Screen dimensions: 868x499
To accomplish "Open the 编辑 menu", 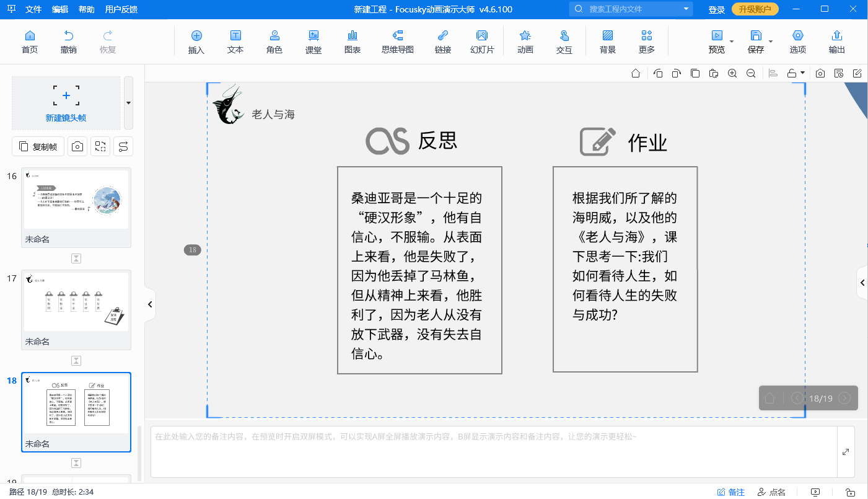I will click(60, 9).
